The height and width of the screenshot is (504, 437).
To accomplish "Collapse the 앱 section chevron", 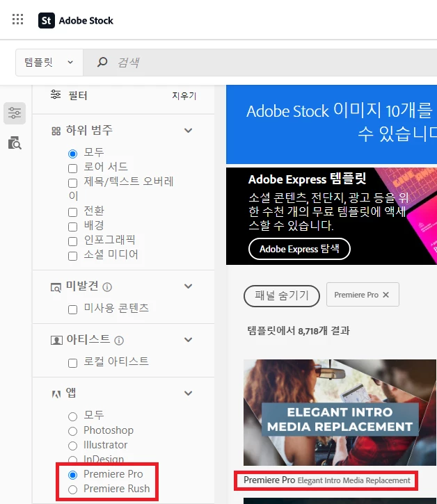I will 189,393.
